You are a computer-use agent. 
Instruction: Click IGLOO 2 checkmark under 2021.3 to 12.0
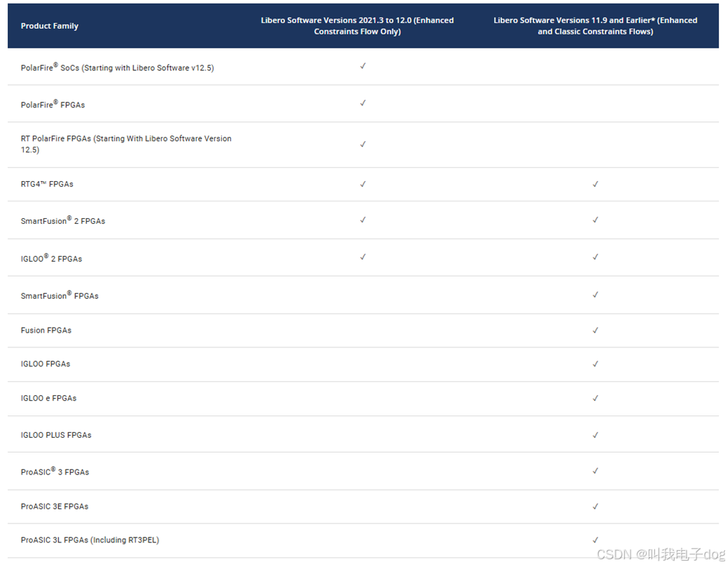pos(363,257)
